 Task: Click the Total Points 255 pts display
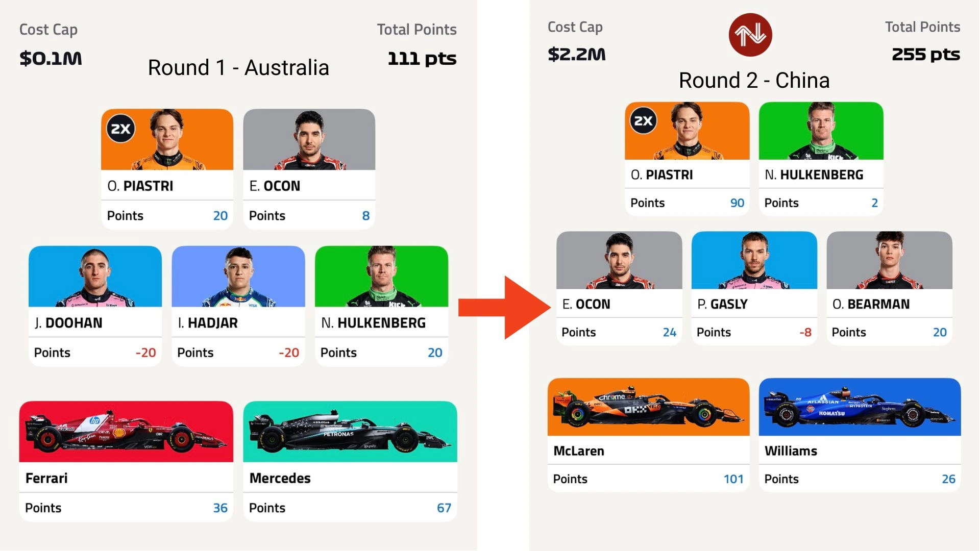click(925, 55)
